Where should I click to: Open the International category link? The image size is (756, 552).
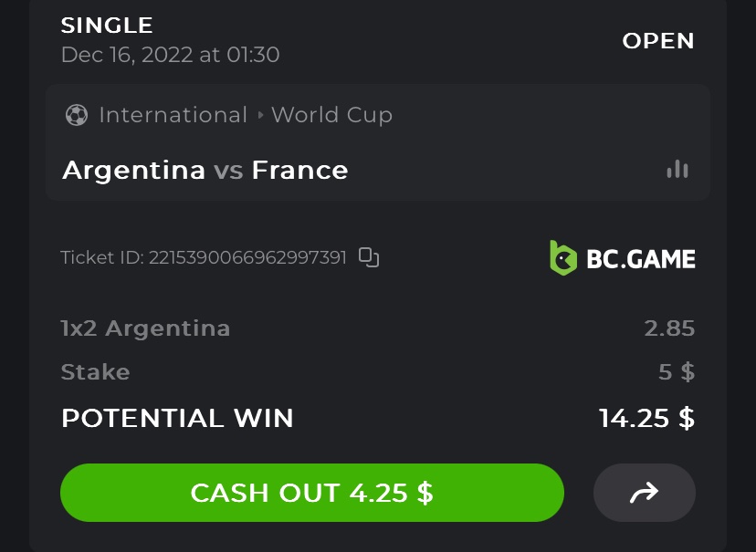click(173, 115)
